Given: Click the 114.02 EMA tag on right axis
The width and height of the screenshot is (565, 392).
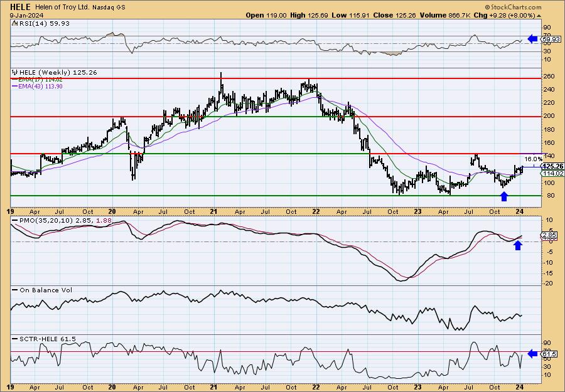Looking at the screenshot, I should click(x=553, y=174).
